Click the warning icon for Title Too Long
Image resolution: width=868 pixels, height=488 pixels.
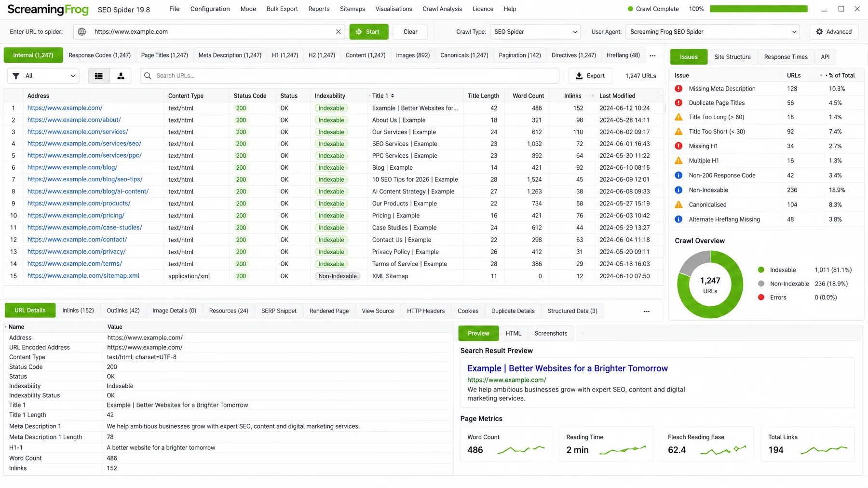click(x=678, y=117)
